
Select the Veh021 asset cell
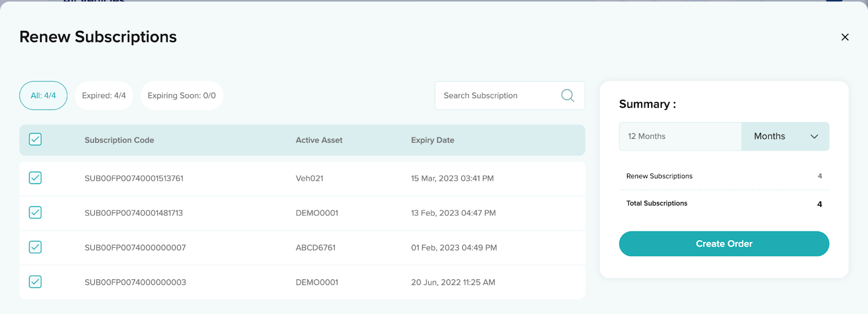[x=309, y=178]
